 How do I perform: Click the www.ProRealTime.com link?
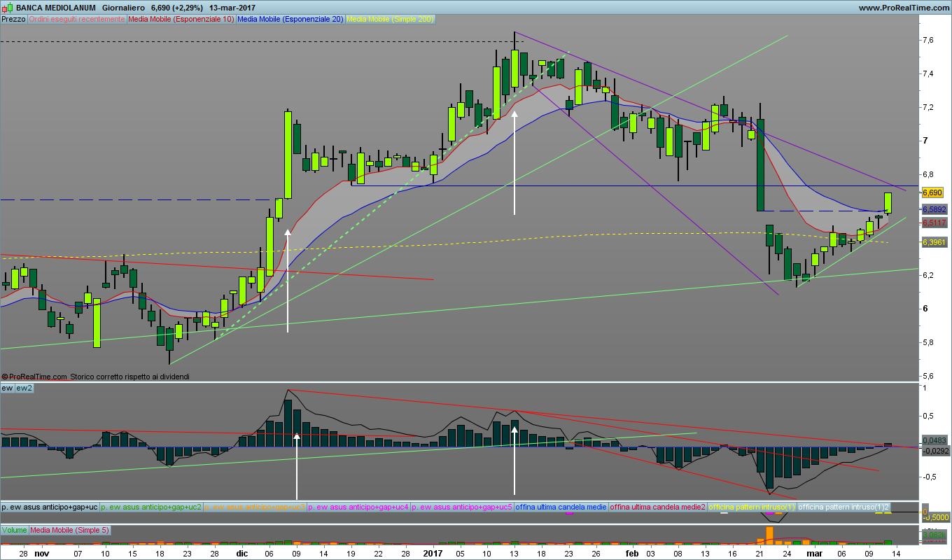click(903, 8)
